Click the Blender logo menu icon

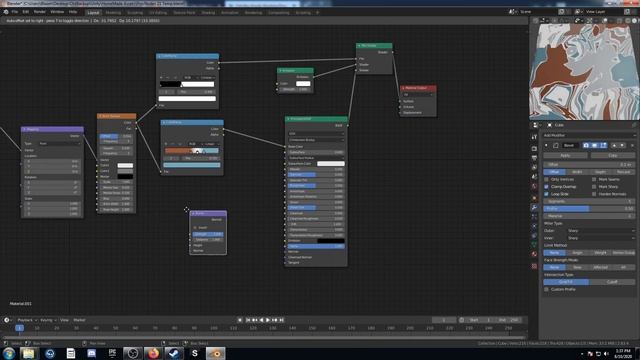pyautogui.click(x=6, y=12)
